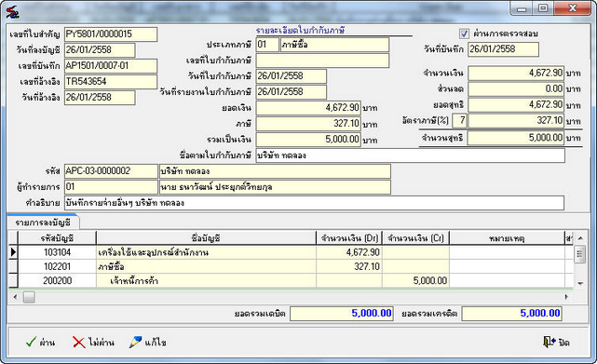Viewport: 597px width, 364px height.
Task: Click the วันที่ใบกำกับภาษี date field
Action: (x=292, y=76)
